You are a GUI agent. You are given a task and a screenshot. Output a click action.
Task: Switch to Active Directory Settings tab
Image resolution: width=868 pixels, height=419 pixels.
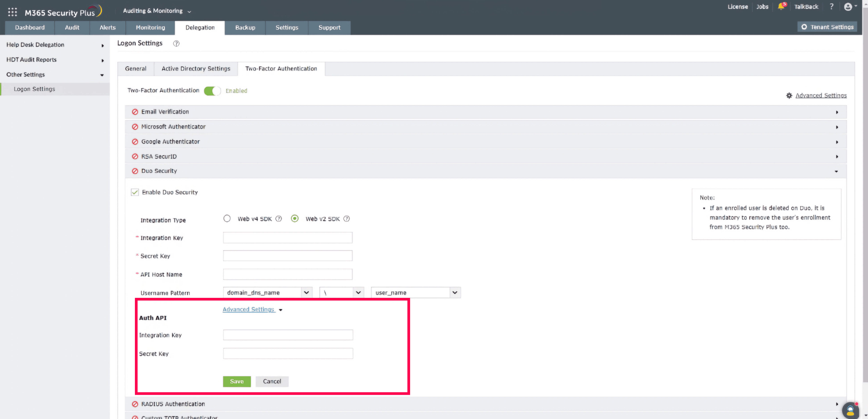[196, 69]
